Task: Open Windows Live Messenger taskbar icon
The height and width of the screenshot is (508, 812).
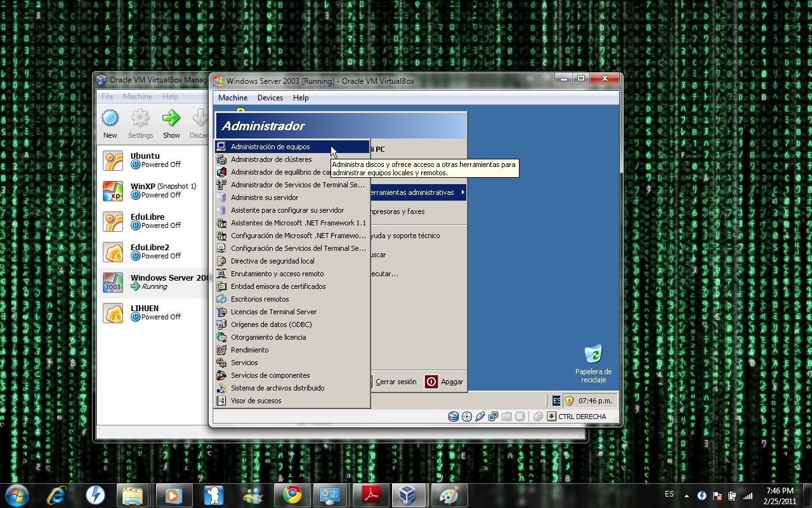Action: pyautogui.click(x=252, y=495)
